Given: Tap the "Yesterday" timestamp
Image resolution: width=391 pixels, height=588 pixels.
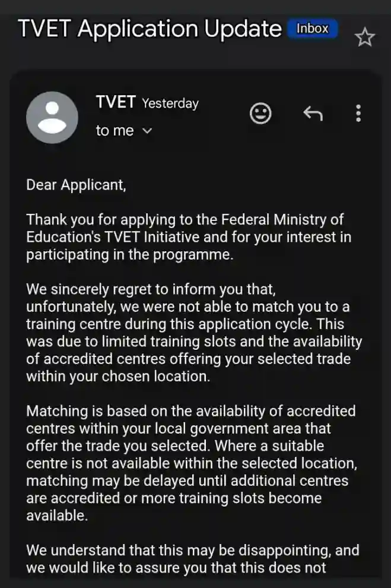Looking at the screenshot, I should click(170, 103).
